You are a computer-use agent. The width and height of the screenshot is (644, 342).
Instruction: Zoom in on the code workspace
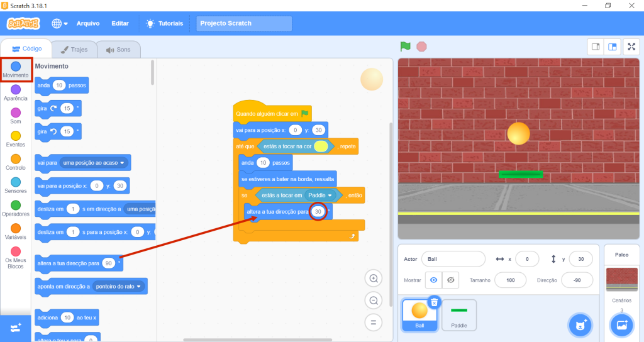click(374, 279)
